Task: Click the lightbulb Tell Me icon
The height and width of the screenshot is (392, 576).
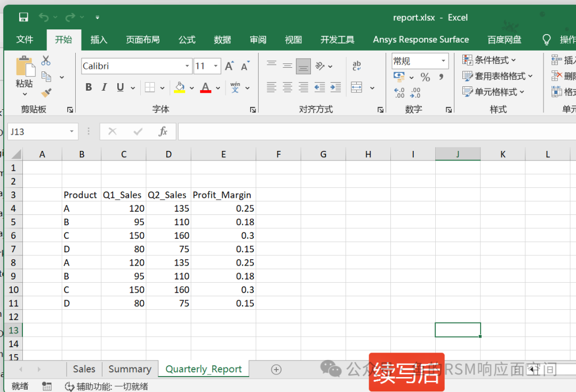Action: click(547, 39)
